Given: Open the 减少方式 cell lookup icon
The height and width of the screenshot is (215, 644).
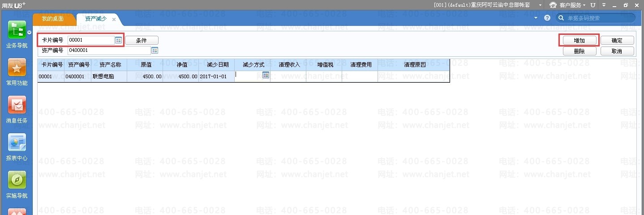Looking at the screenshot, I should pyautogui.click(x=266, y=75).
